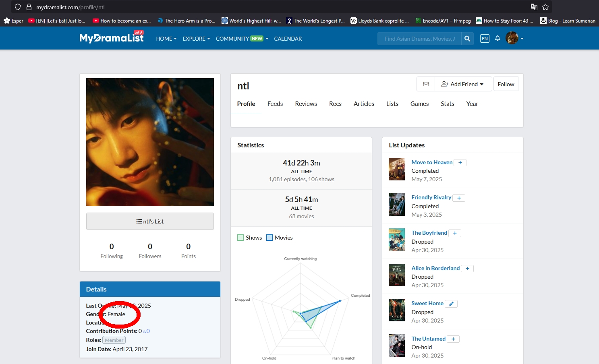
Task: Open the user avatar menu
Action: click(514, 38)
